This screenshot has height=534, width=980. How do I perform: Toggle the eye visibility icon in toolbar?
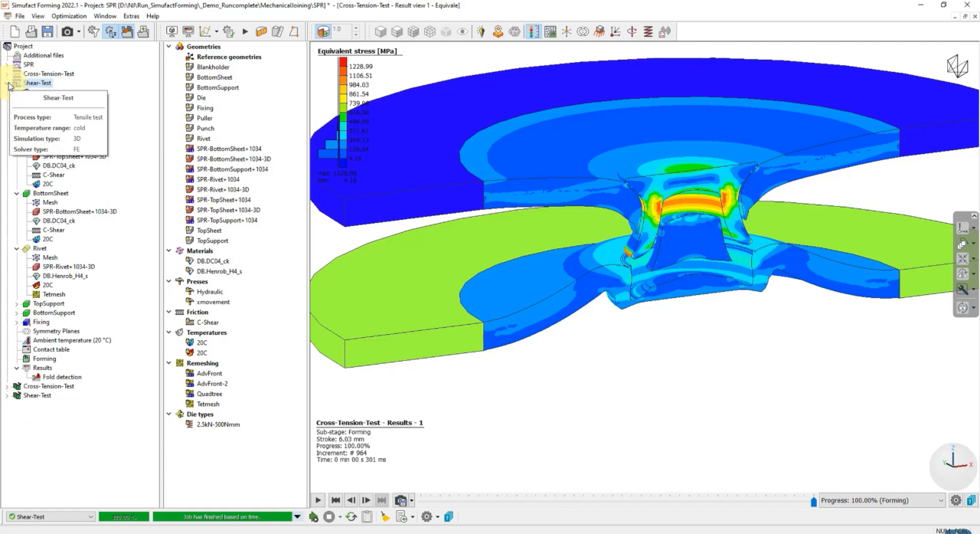tap(462, 31)
